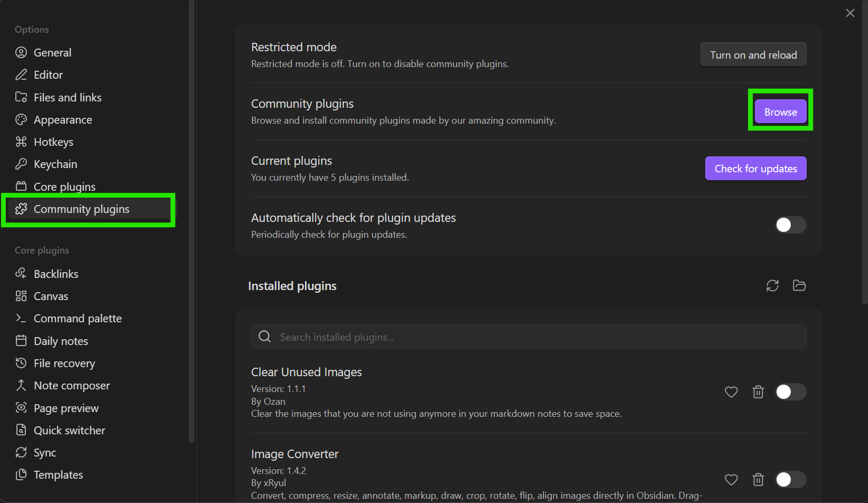This screenshot has width=868, height=503.
Task: Browse community plugins
Action: 781,112
